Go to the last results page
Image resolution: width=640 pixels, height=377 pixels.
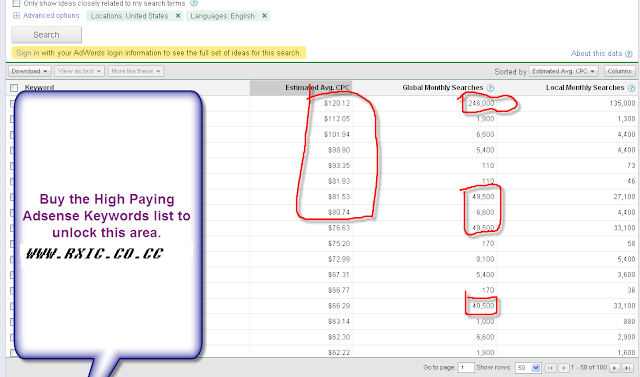pos(628,368)
